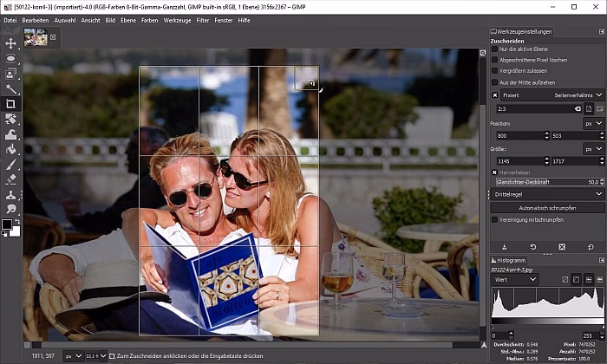Open the histogram 'Wert' channel dropdown

514,279
